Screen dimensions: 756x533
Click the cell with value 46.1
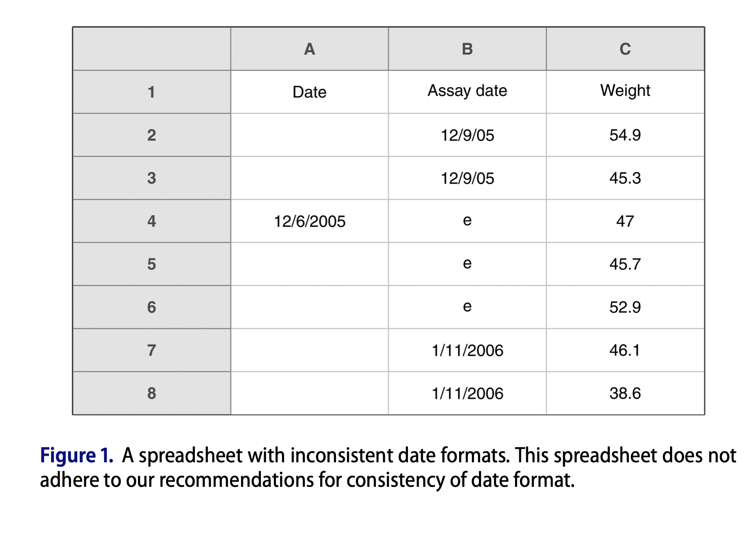tap(625, 350)
